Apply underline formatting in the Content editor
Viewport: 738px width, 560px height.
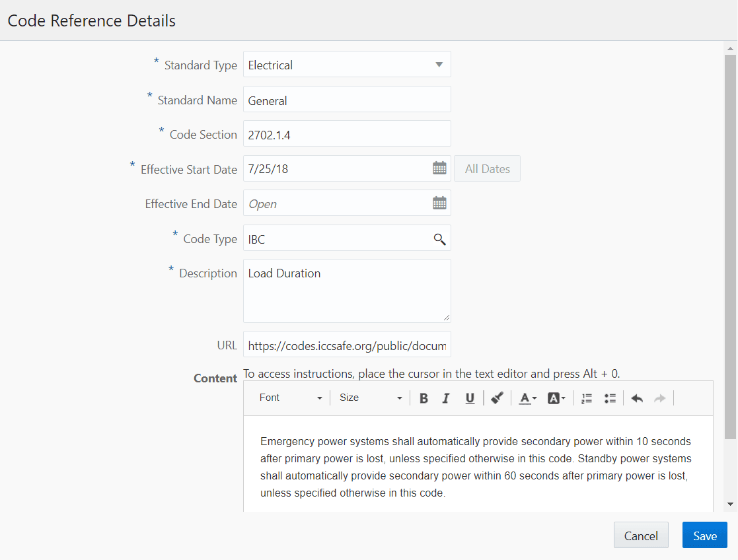[470, 398]
